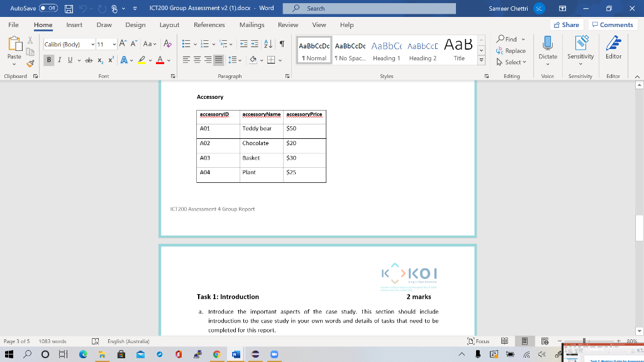Click the Share button

click(565, 25)
